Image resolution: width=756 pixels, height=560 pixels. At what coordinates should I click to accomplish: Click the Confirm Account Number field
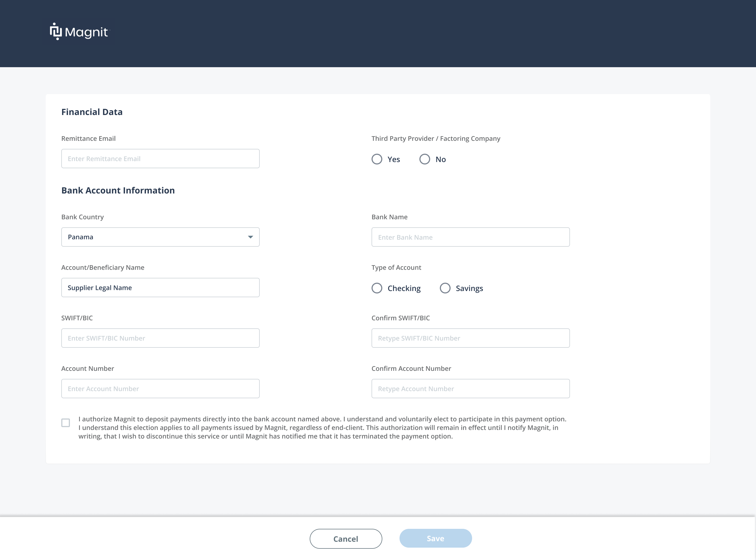click(470, 389)
